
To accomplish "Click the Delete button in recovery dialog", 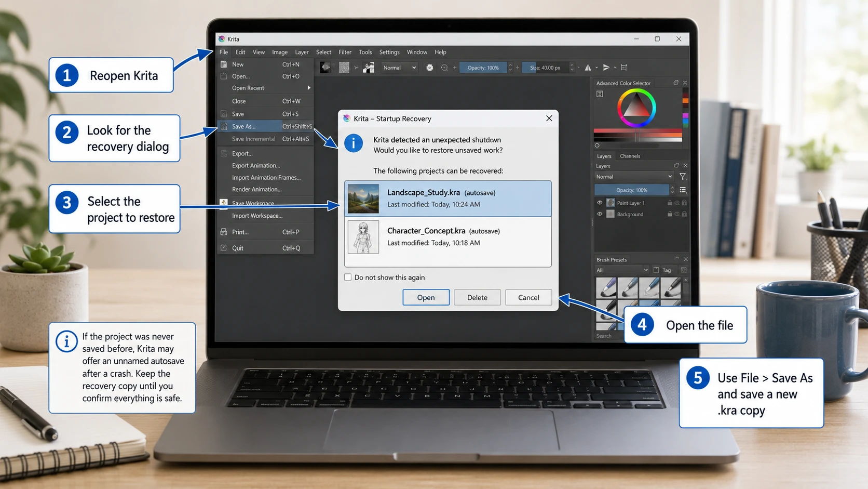I will (x=477, y=297).
